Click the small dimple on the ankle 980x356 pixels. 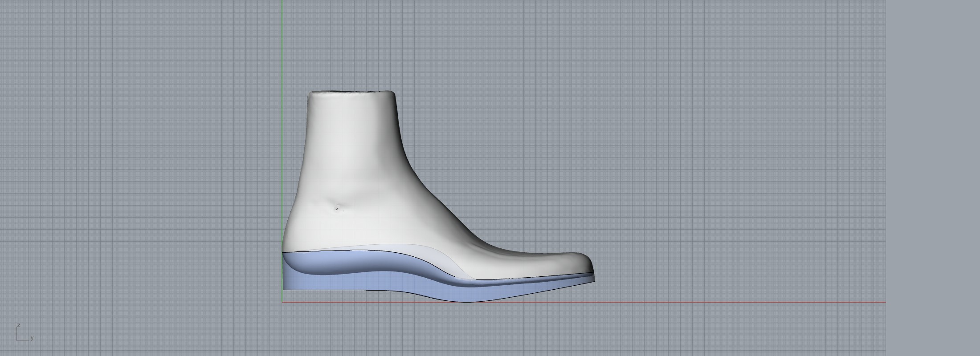point(337,207)
